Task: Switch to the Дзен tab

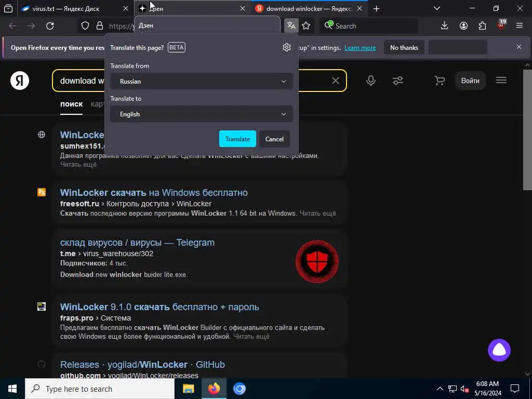Action: tap(193, 9)
